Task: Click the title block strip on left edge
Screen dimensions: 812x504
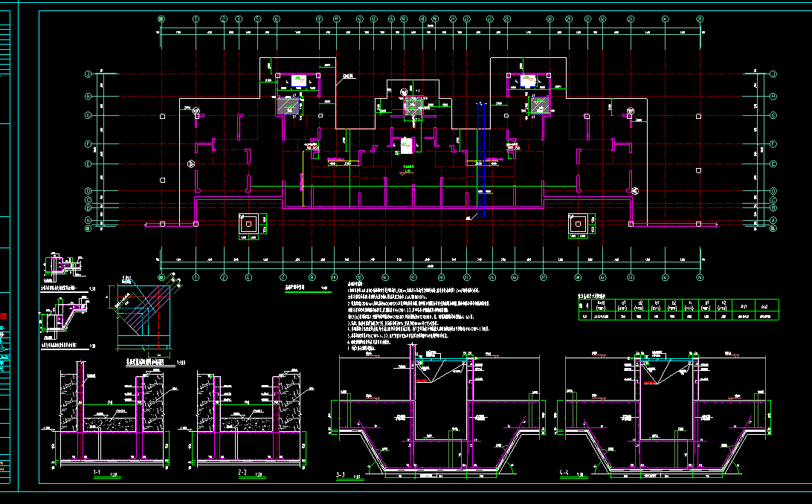Action: pos(7,253)
